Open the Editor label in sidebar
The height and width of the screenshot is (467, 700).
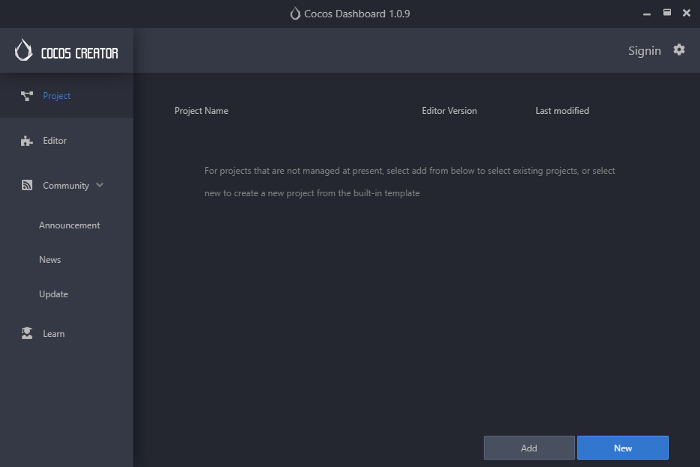pos(54,141)
